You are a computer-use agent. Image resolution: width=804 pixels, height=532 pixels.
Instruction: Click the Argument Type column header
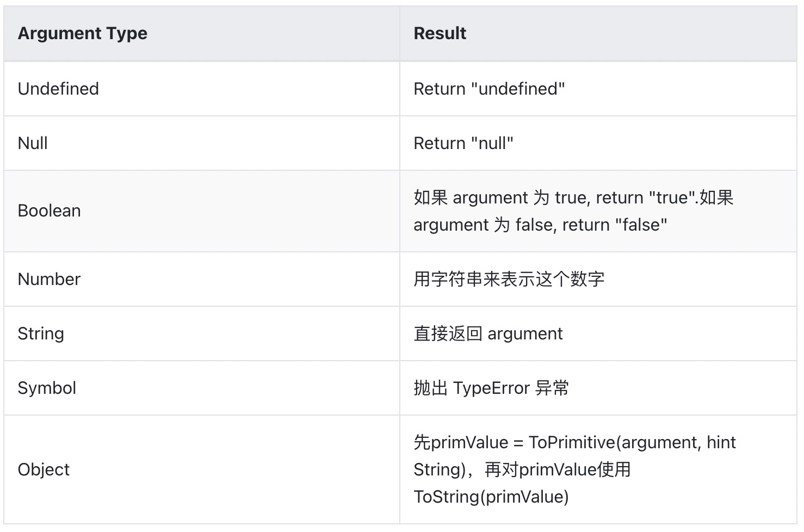(82, 34)
